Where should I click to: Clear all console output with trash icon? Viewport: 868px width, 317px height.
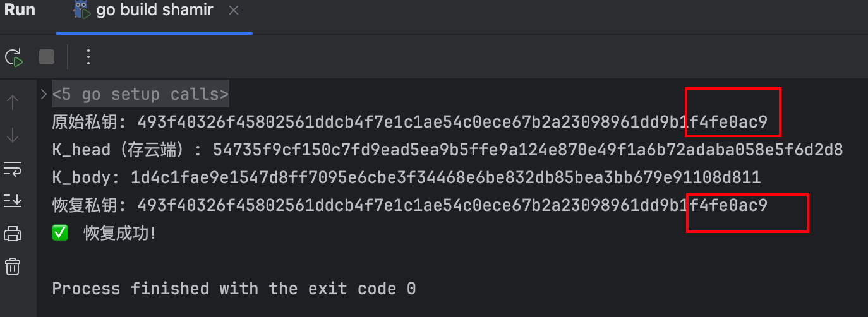pyautogui.click(x=13, y=266)
